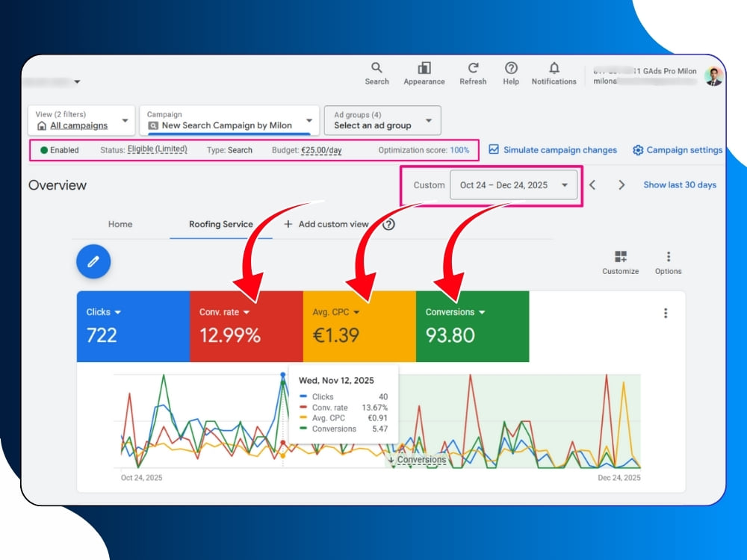Click Type: Search text
747x560 pixels.
click(x=229, y=150)
